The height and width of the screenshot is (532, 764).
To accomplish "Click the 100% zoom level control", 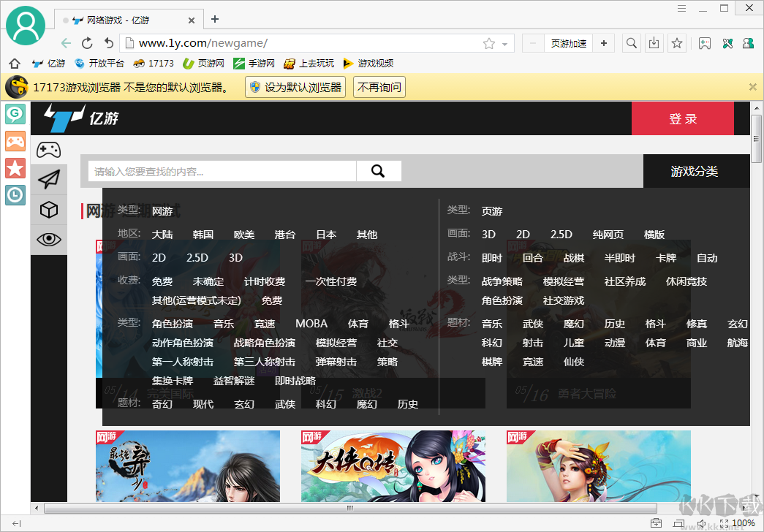I will coord(744,523).
